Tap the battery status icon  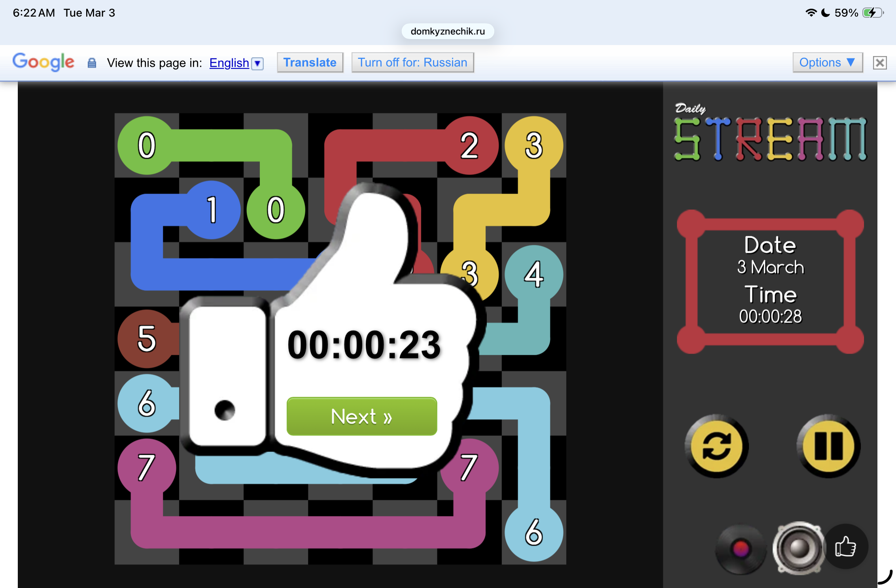(872, 13)
